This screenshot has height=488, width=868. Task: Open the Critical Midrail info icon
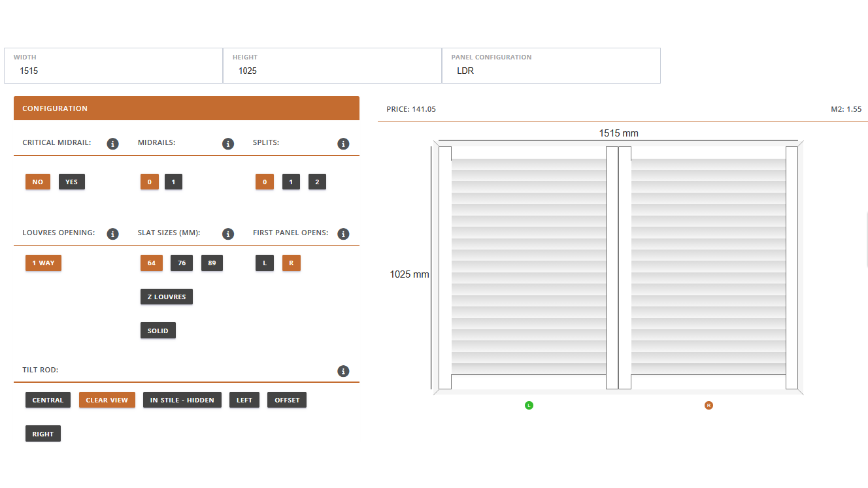pyautogui.click(x=112, y=144)
